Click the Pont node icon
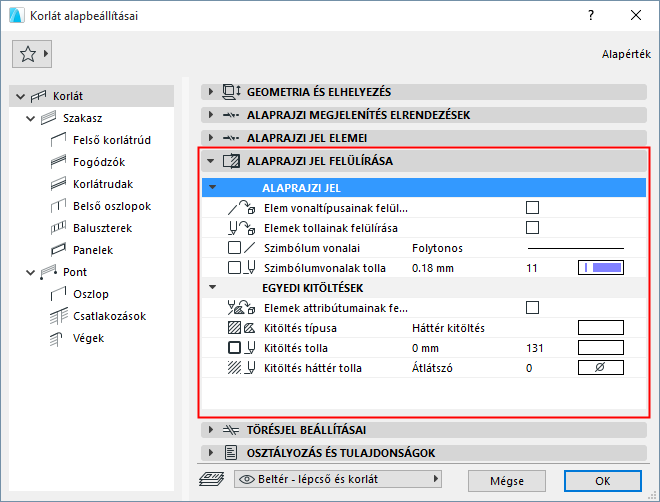Screen dimensions: 660x502 click(48, 272)
